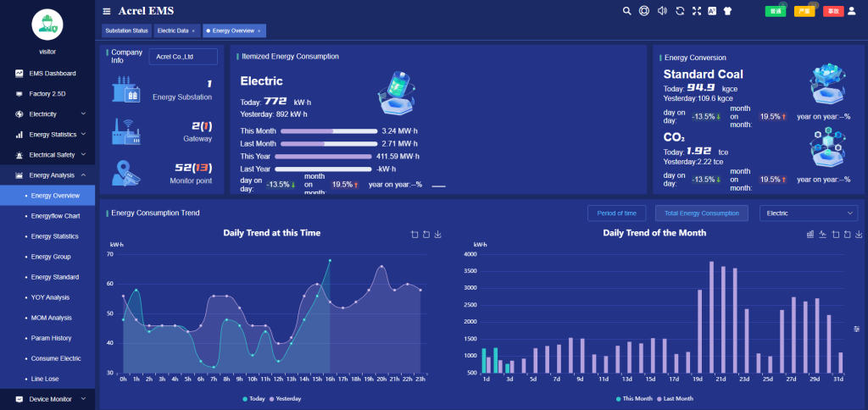Toggle the Yesterday series in chart legend
Viewport: 868px width, 410px height.
click(284, 398)
